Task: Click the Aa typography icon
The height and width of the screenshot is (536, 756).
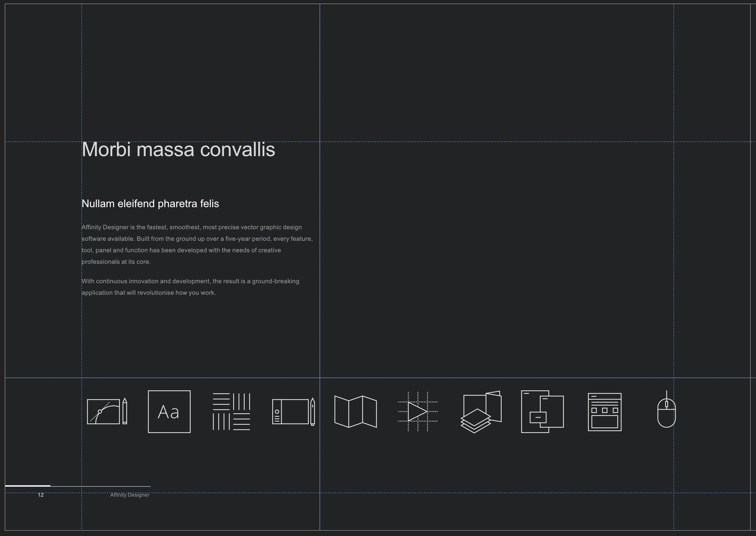Action: 169,412
